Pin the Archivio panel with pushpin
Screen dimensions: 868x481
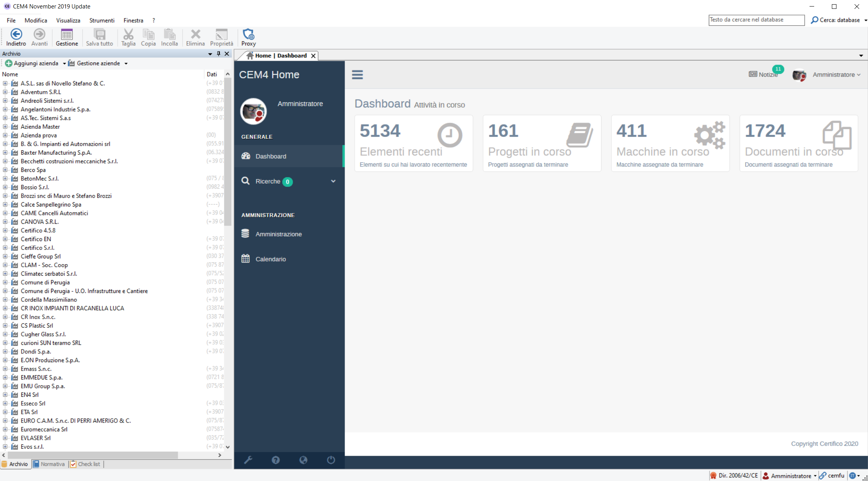click(218, 54)
